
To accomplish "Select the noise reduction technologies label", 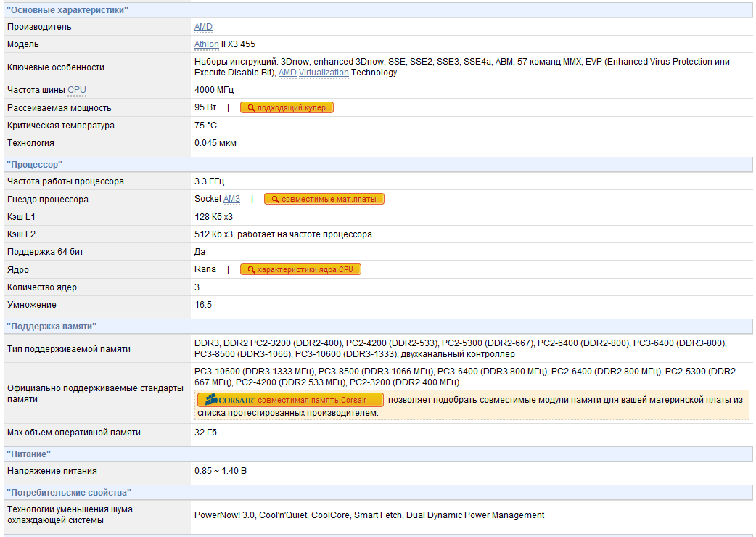I will [x=70, y=515].
